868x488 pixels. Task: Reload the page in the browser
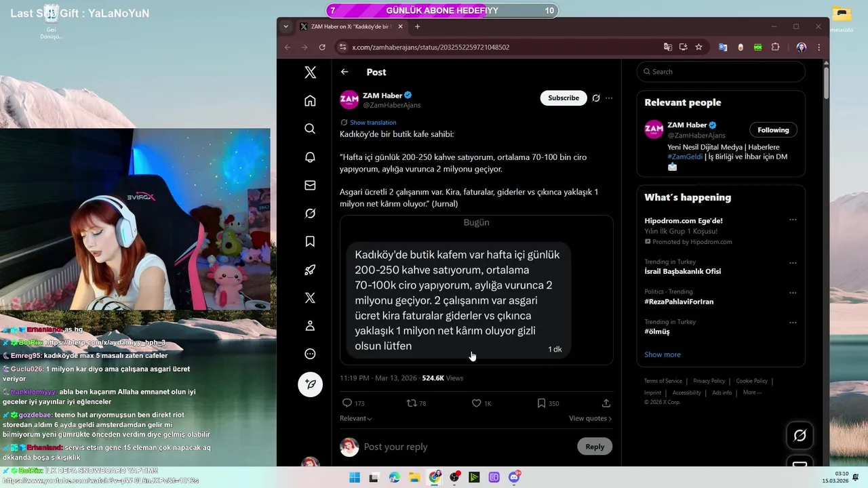coord(322,47)
